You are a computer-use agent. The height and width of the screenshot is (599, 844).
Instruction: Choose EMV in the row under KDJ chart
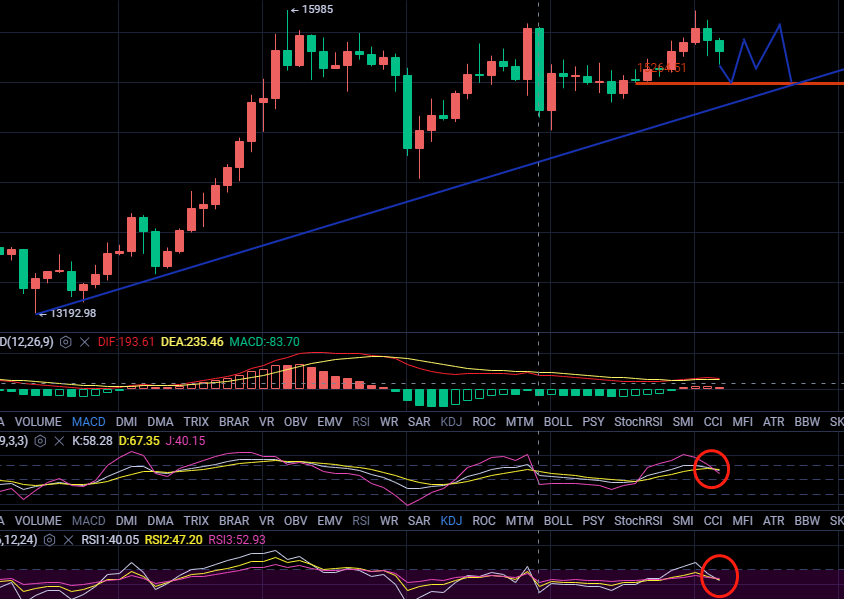pyautogui.click(x=330, y=521)
